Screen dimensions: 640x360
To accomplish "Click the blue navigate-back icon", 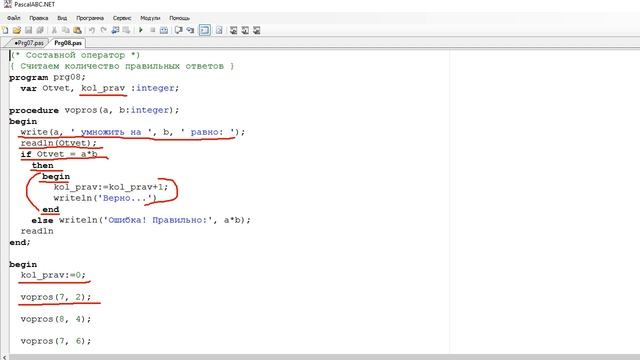I will click(115, 30).
